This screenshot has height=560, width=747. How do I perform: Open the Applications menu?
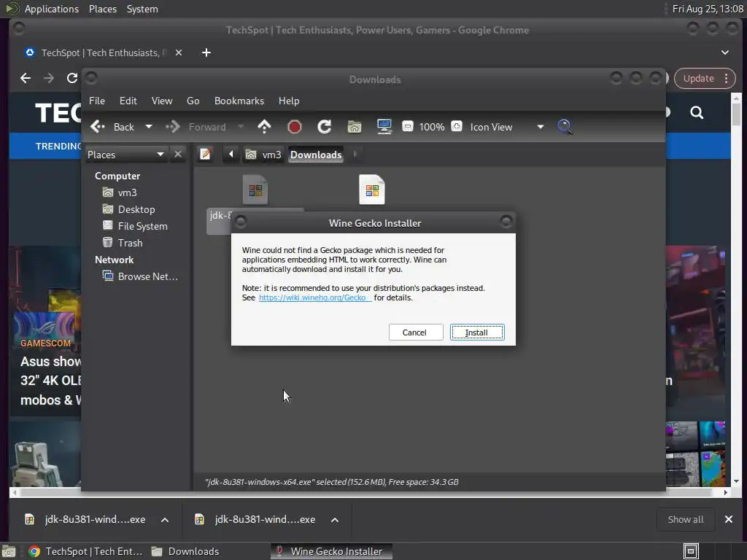(52, 9)
